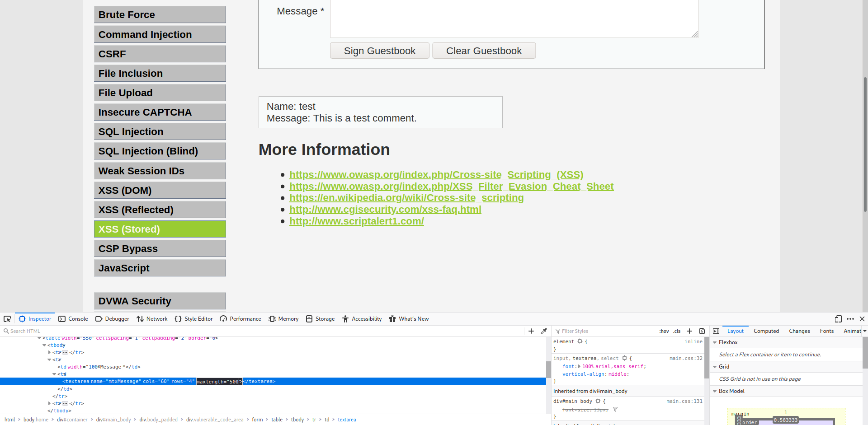The height and width of the screenshot is (425, 868).
Task: Close the developer tools panel
Action: (862, 319)
